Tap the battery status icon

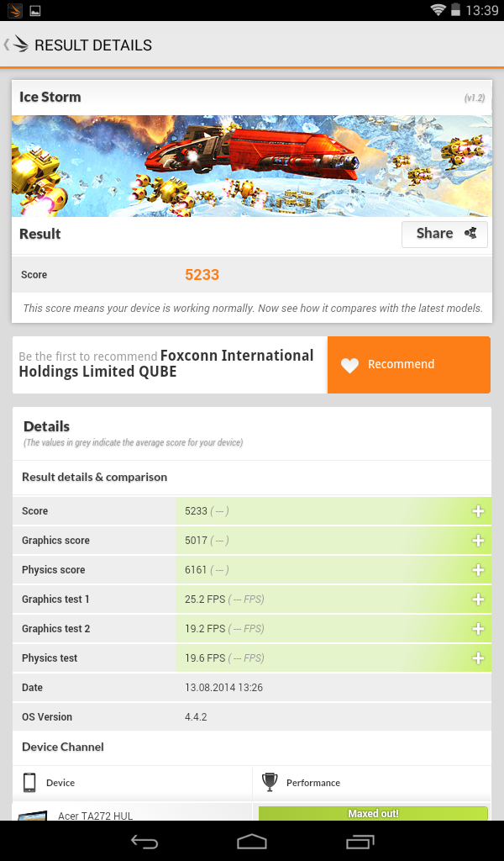pos(455,10)
